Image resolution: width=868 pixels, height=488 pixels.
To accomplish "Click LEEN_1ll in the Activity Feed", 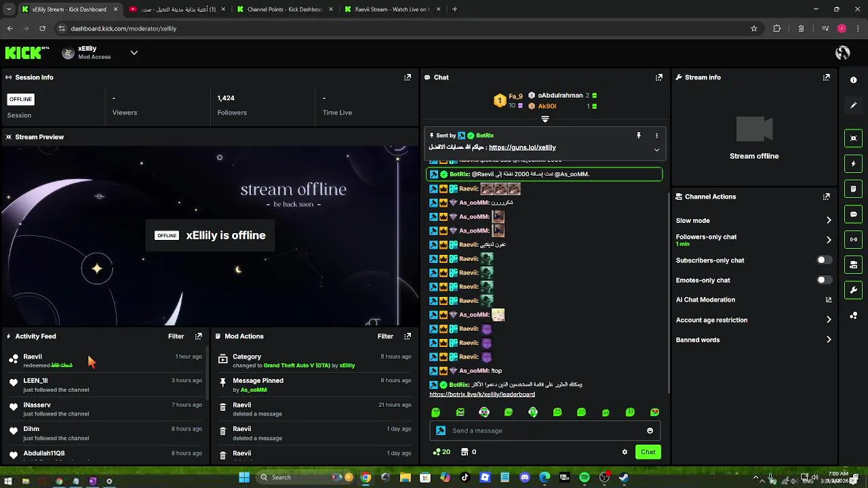I will pos(35,380).
